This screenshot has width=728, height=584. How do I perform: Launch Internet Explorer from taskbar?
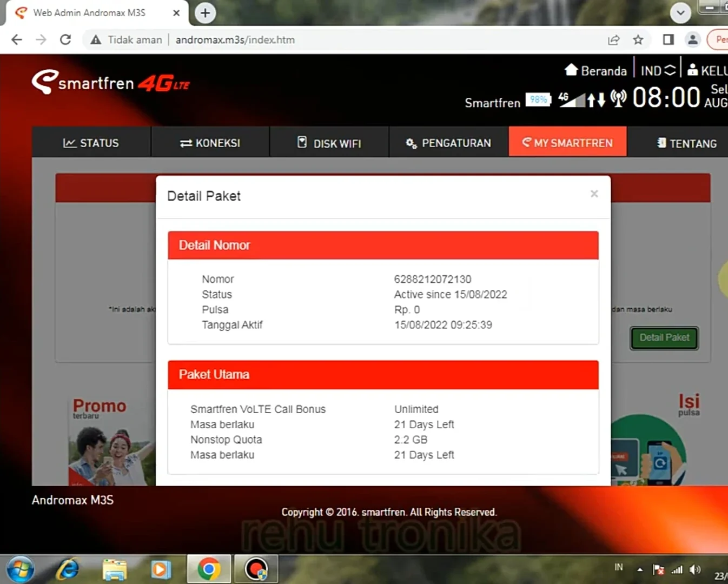pyautogui.click(x=68, y=569)
